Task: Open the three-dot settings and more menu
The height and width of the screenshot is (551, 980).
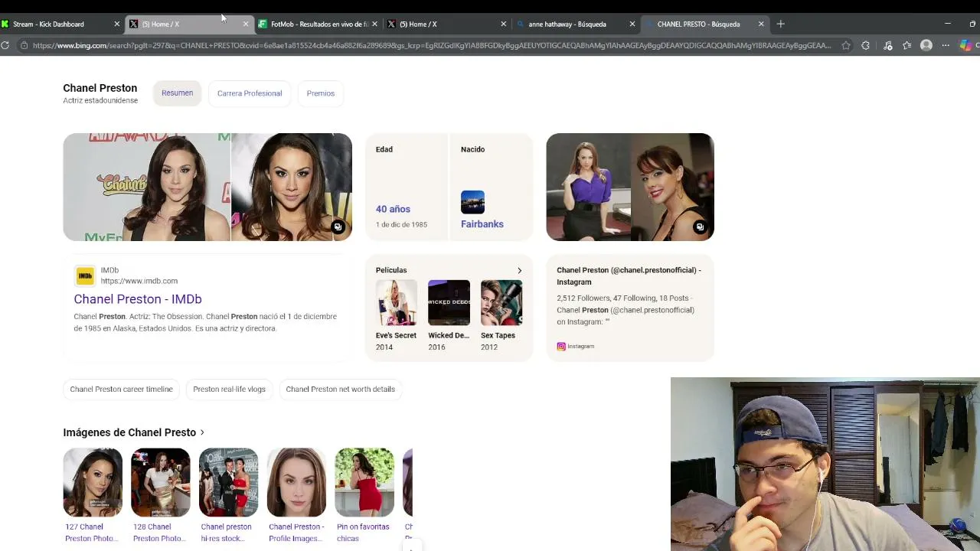Action: pos(946,45)
